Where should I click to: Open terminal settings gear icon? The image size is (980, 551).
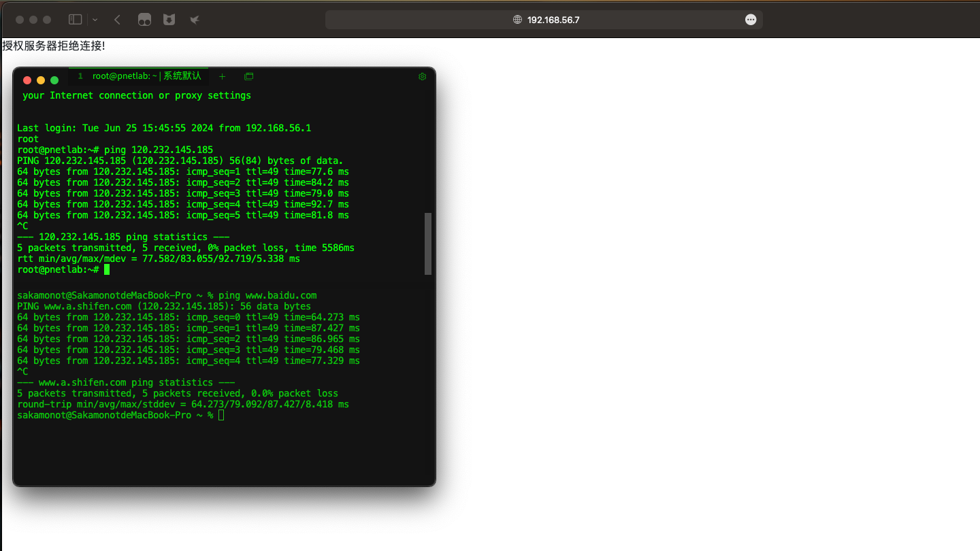click(422, 77)
